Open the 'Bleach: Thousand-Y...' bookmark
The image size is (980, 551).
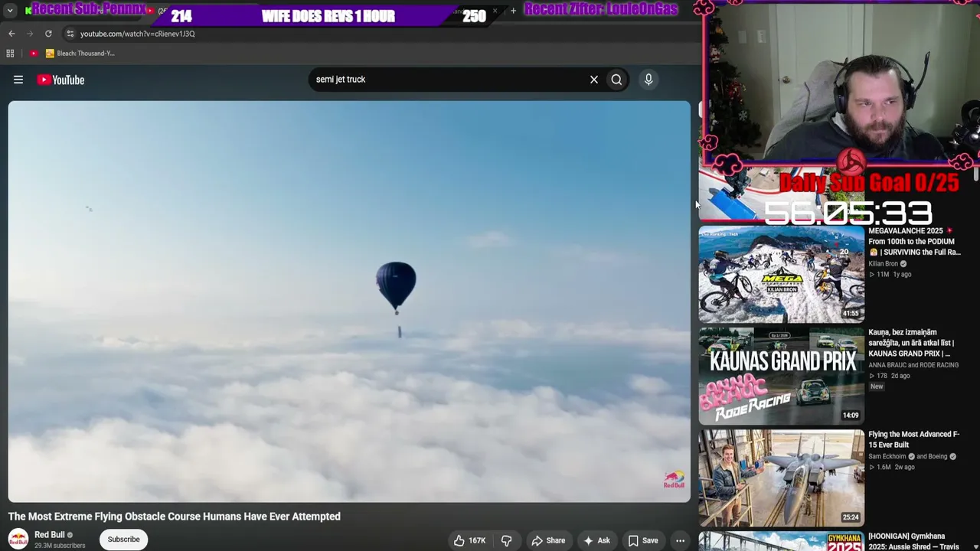[80, 54]
